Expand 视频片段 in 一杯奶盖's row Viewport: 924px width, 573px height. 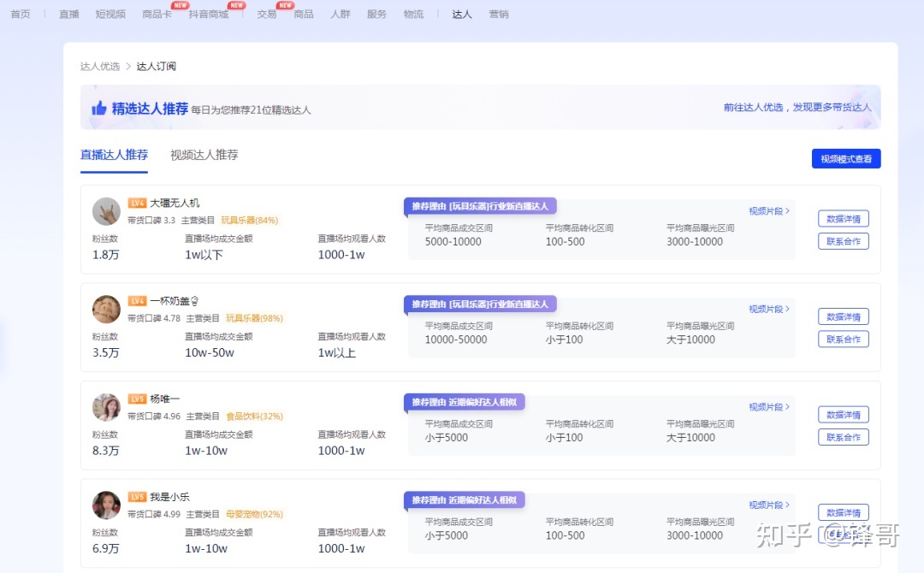pyautogui.click(x=768, y=310)
